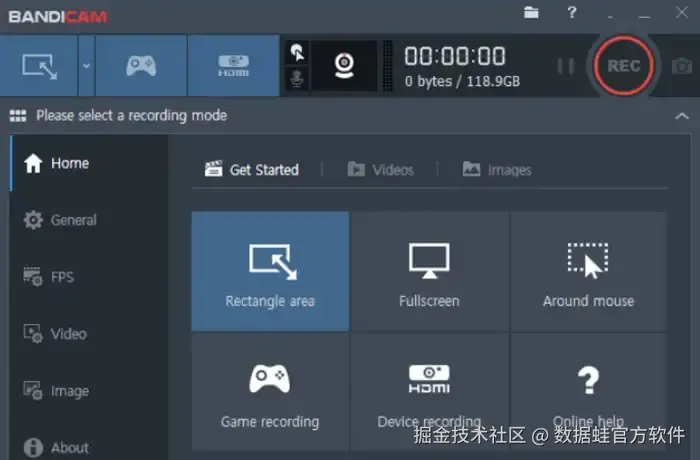Open Video settings in sidebar
Screen dimensions: 700x460
click(x=89, y=334)
